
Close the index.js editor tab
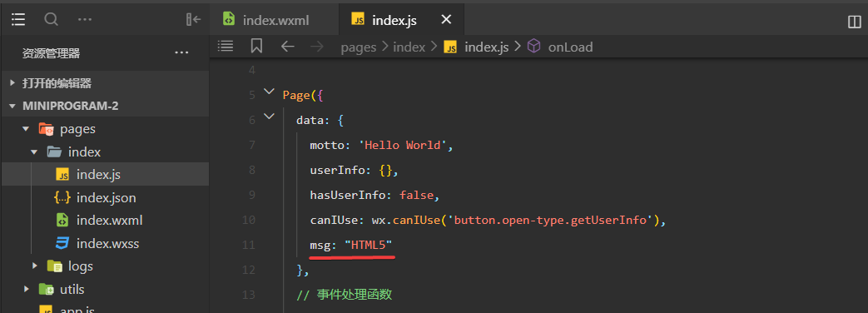pos(446,20)
